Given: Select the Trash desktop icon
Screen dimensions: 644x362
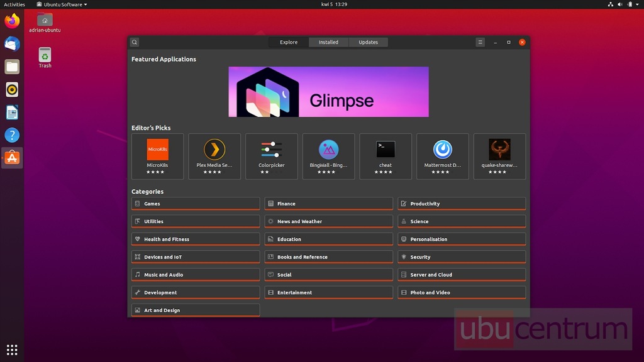Looking at the screenshot, I should pos(45,58).
